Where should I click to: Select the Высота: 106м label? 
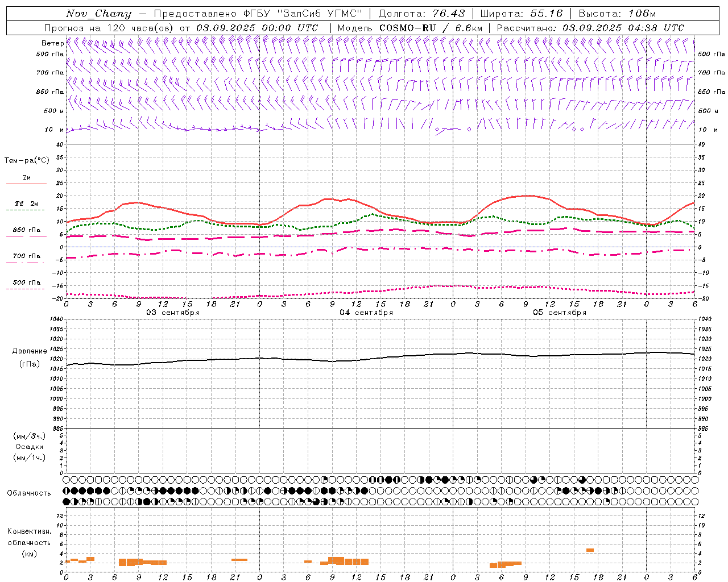click(617, 14)
